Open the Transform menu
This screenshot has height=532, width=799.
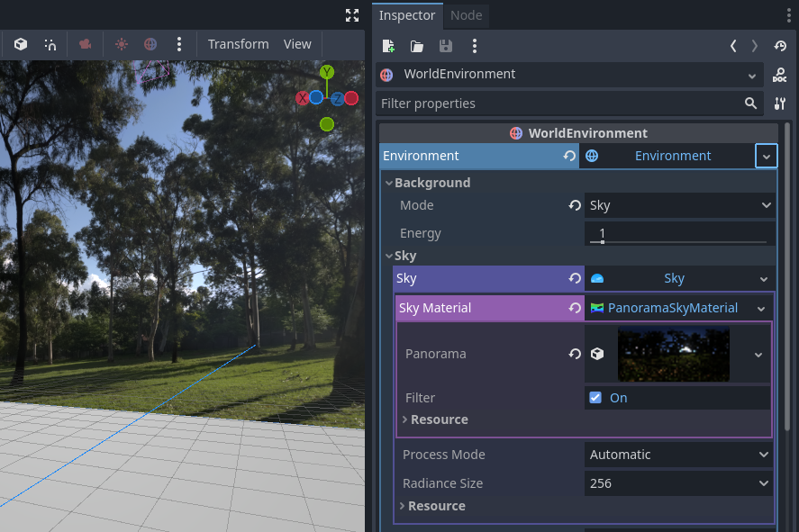[x=238, y=44]
